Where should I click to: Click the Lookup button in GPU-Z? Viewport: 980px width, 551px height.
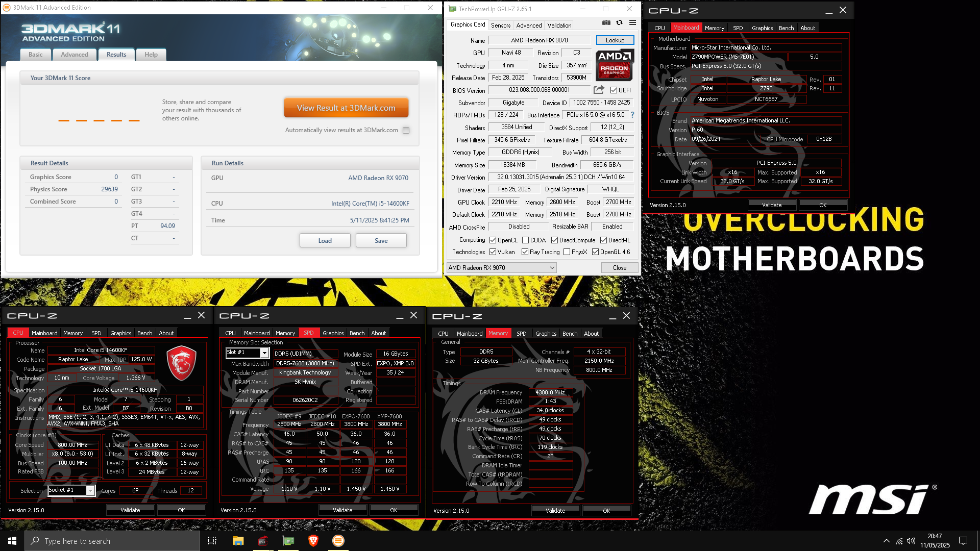tap(615, 40)
